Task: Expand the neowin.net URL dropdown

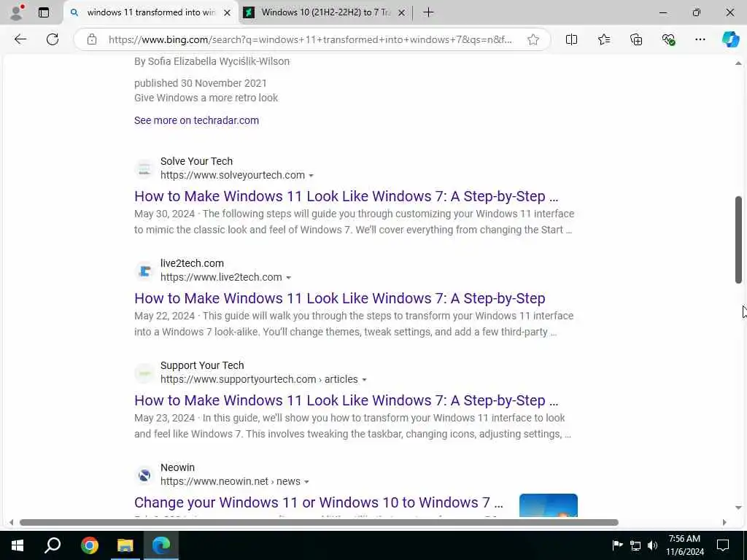Action: coord(306,482)
